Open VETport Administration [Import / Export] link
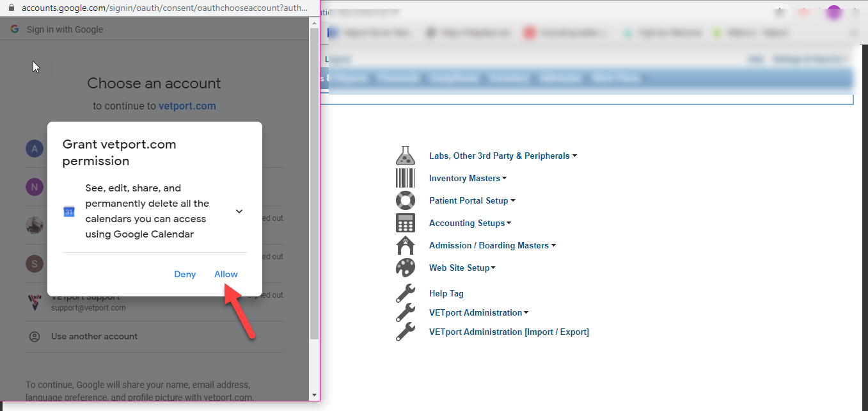 [509, 332]
